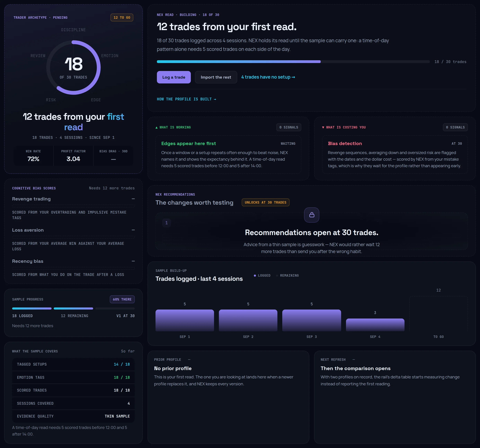The image size is (480, 448).
Task: Click the Logged legend entry
Action: coord(262,275)
